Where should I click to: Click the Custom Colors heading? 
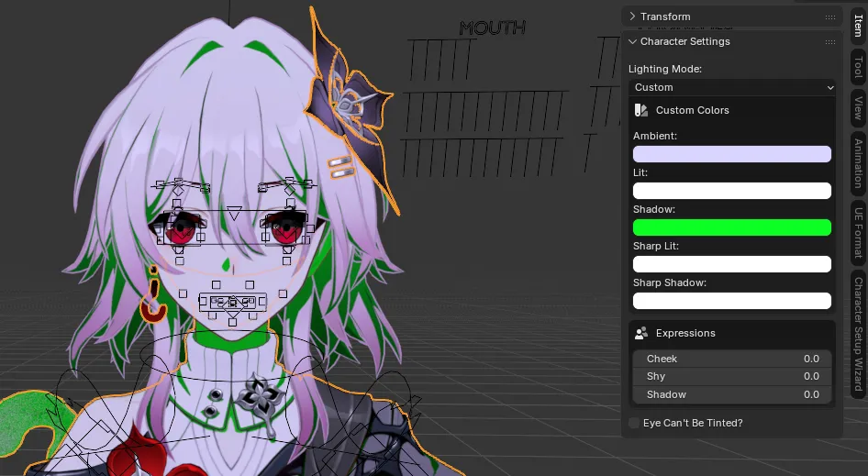(692, 110)
